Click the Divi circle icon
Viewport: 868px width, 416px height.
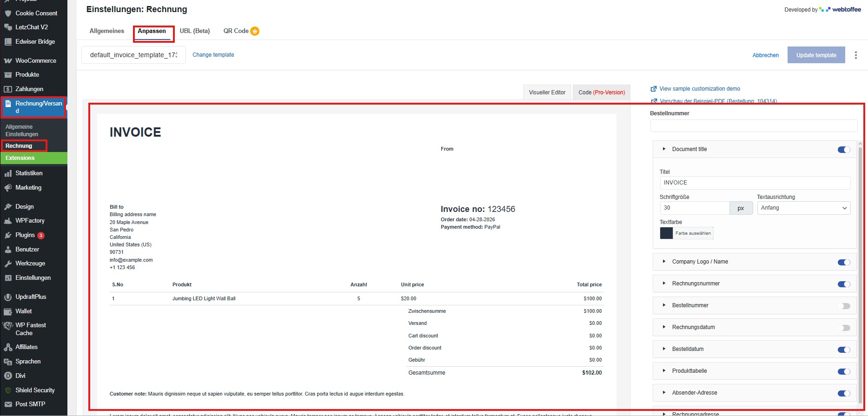(8, 376)
